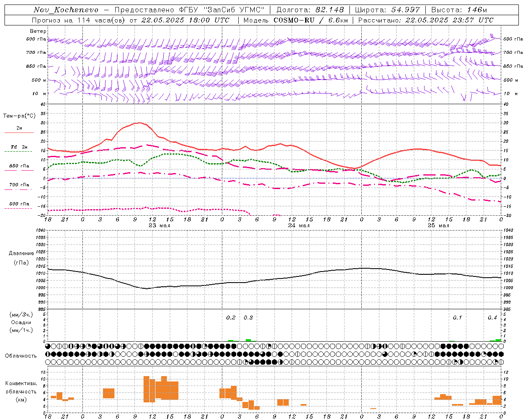Click the station name Nov_Kochenevo in header
Viewport: 525px width, 420px height.
pos(66,10)
